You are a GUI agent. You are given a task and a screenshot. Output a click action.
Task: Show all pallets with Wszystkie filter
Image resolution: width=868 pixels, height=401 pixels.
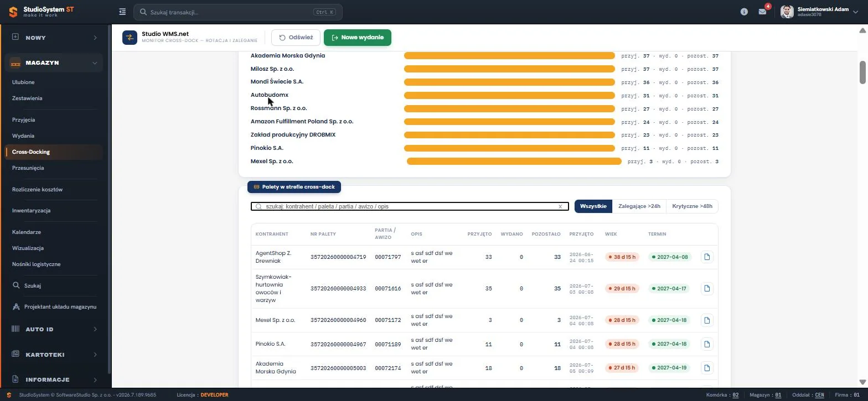593,206
